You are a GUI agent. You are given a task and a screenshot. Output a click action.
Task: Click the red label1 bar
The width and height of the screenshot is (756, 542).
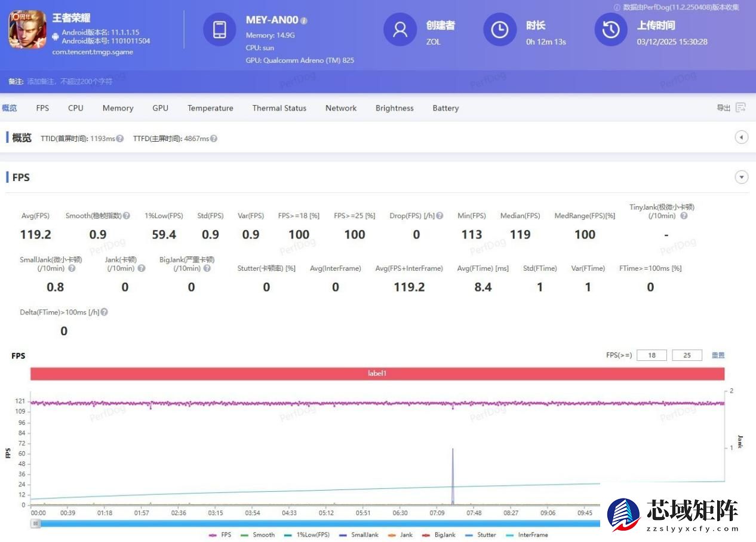pyautogui.click(x=377, y=373)
